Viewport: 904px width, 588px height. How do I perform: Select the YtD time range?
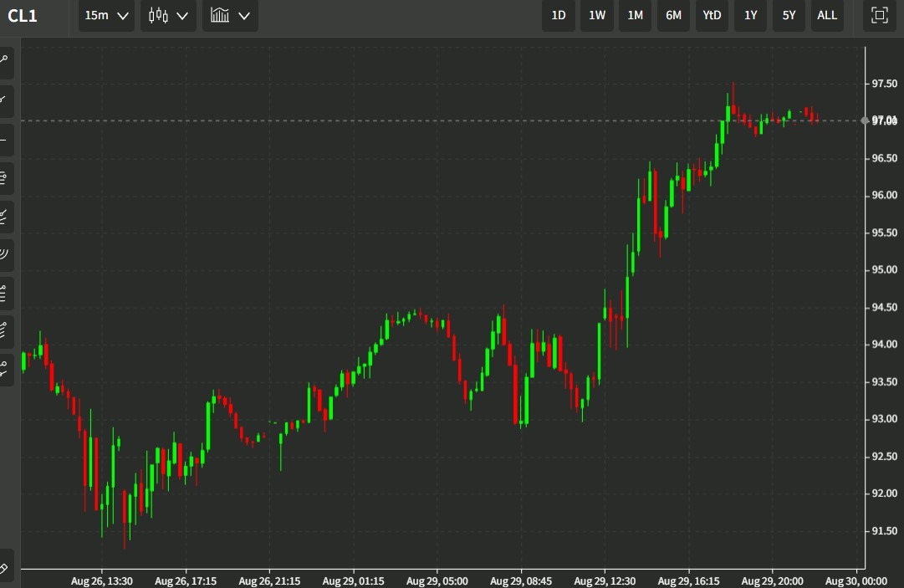[712, 16]
